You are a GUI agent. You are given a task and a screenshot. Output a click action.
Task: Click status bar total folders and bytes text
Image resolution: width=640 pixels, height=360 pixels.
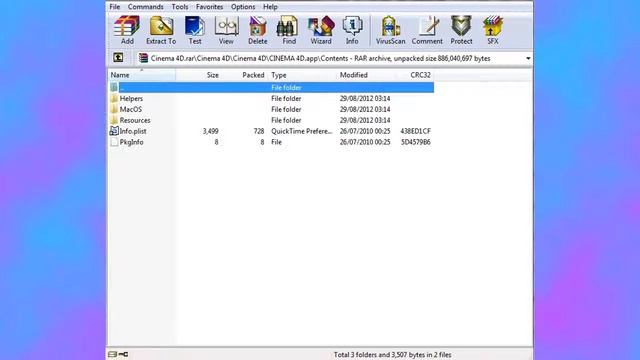point(392,355)
